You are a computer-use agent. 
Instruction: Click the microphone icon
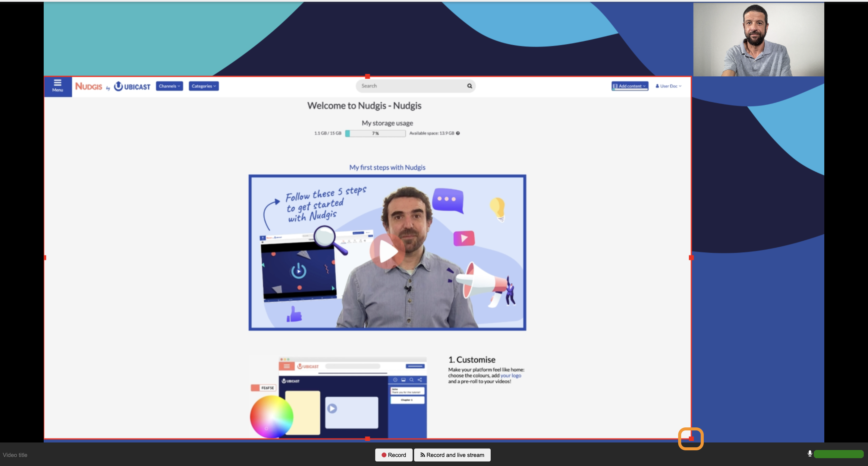point(810,454)
